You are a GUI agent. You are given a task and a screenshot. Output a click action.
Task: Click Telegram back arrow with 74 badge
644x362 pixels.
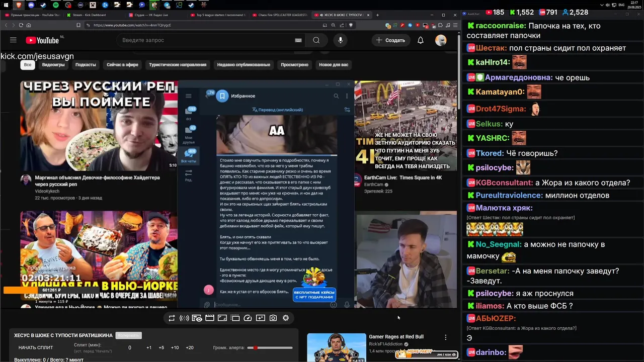click(208, 95)
